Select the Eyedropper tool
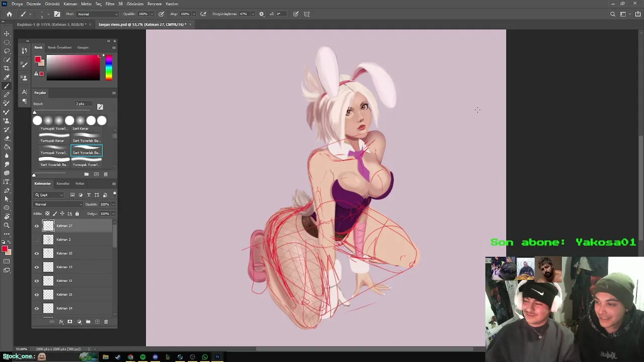The image size is (644, 362). pyautogui.click(x=7, y=77)
